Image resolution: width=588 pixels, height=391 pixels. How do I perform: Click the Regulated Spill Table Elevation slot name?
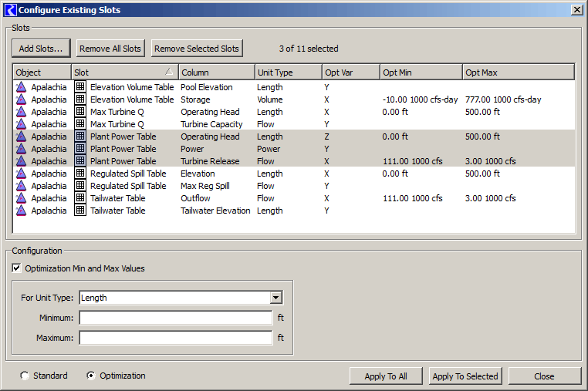point(128,174)
